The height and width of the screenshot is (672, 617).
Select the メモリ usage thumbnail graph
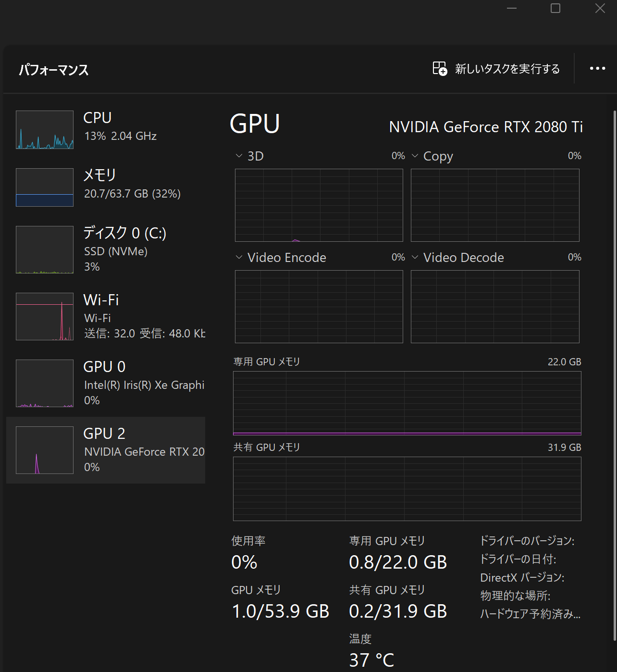point(45,187)
